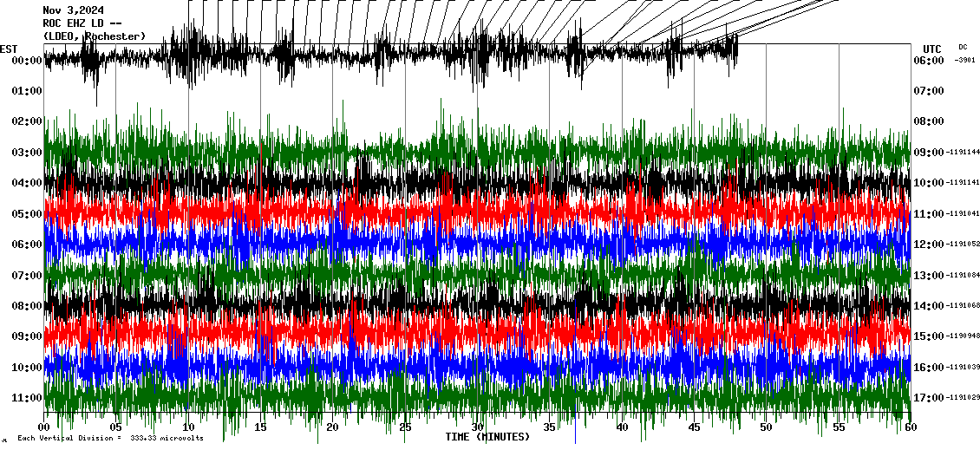Select the 03:00 EST row label
Viewport: 980px width, 450px height.
click(x=27, y=153)
